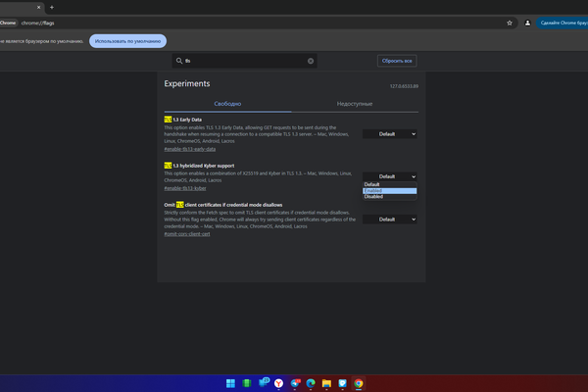The width and height of the screenshot is (588, 392).
Task: Choose Default in the Kyber dropdown list
Action: point(390,184)
